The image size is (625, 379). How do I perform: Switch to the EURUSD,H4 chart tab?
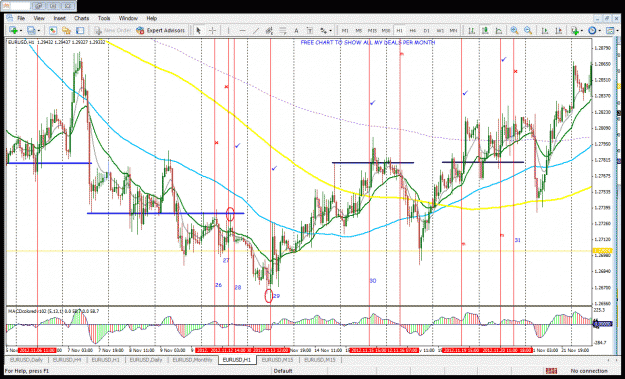pyautogui.click(x=66, y=360)
